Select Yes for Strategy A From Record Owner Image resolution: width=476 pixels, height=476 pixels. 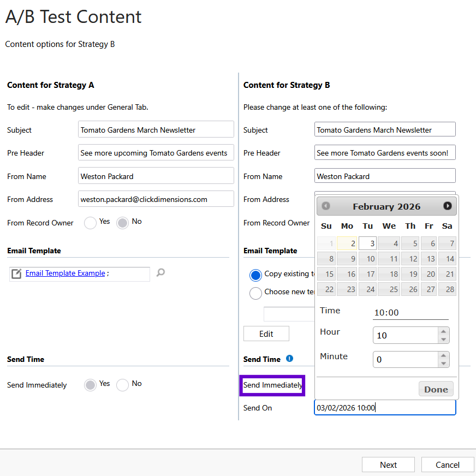[x=90, y=223]
